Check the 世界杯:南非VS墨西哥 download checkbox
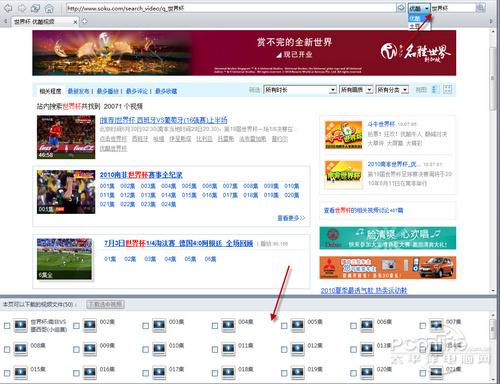This screenshot has height=384, width=500. [7, 326]
